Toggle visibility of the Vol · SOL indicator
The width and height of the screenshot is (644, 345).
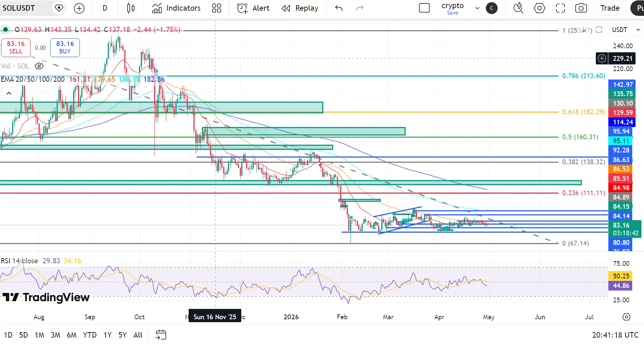click(x=39, y=66)
